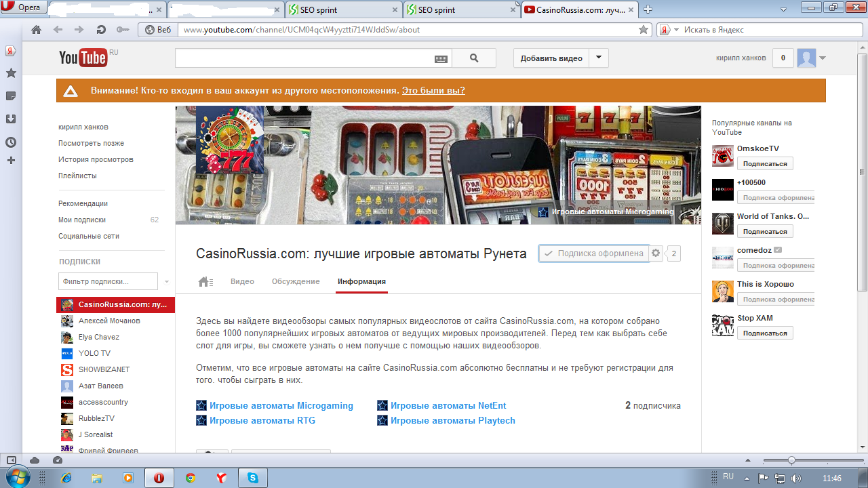Open Opera sidebar bookmarks star
The image size is (868, 488).
click(11, 73)
